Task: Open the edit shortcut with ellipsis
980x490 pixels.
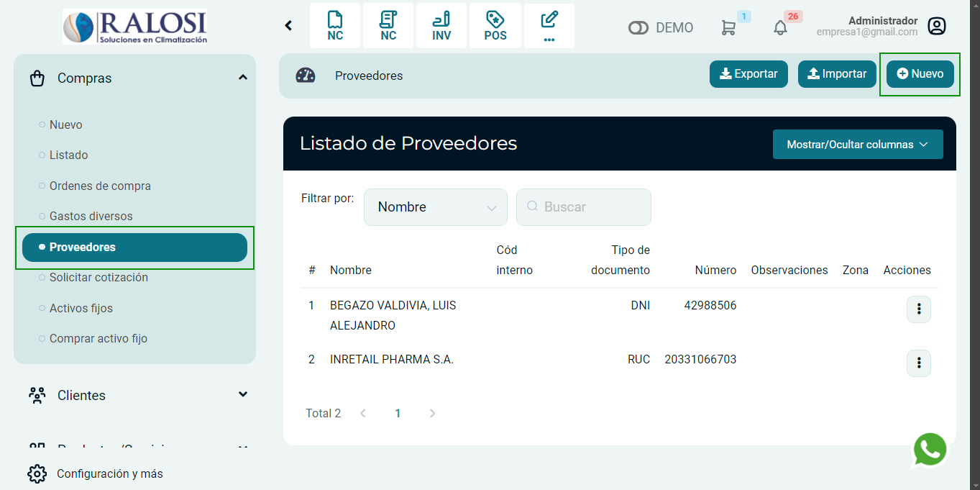Action: click(549, 26)
